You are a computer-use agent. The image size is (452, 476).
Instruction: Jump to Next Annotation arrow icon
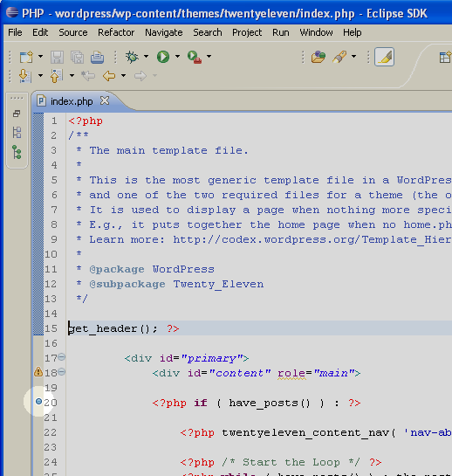[25, 76]
